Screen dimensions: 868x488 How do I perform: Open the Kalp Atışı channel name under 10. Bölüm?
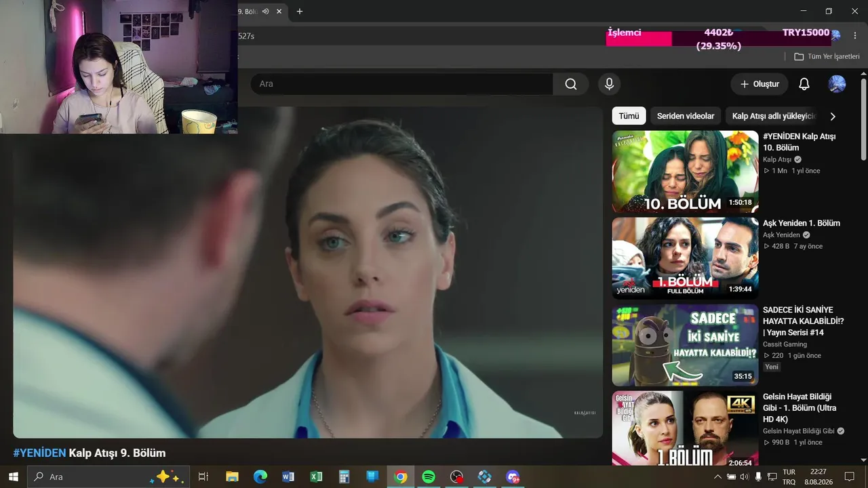pos(777,159)
